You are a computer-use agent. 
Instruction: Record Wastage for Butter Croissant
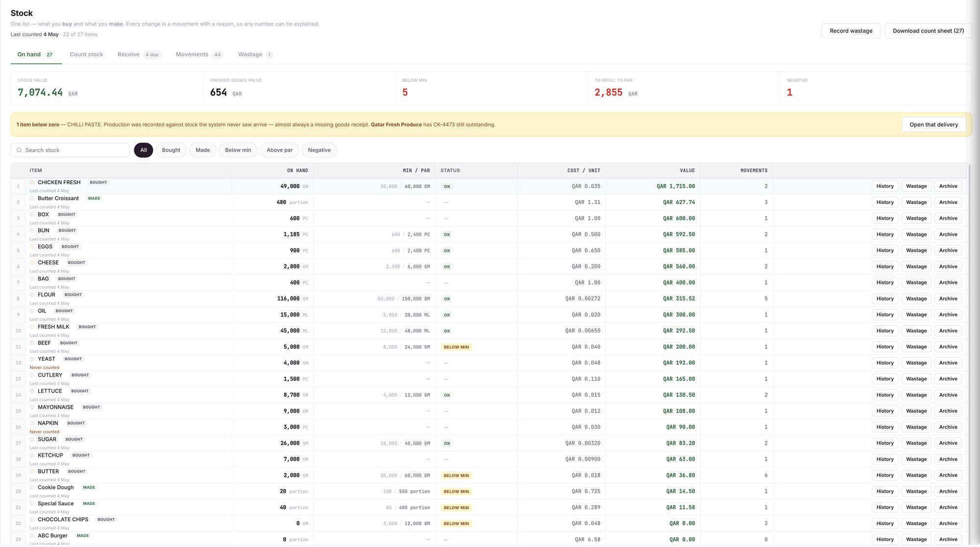coord(916,202)
